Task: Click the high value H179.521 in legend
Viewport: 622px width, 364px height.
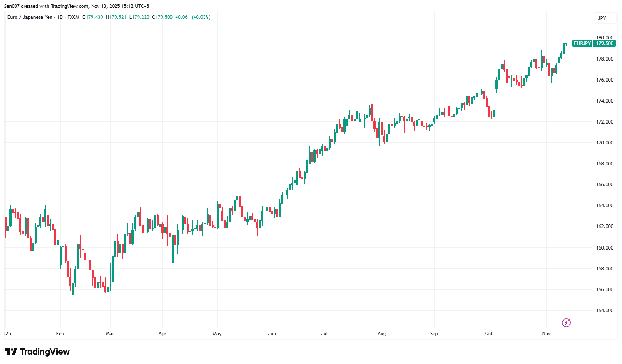Action: pos(117,17)
